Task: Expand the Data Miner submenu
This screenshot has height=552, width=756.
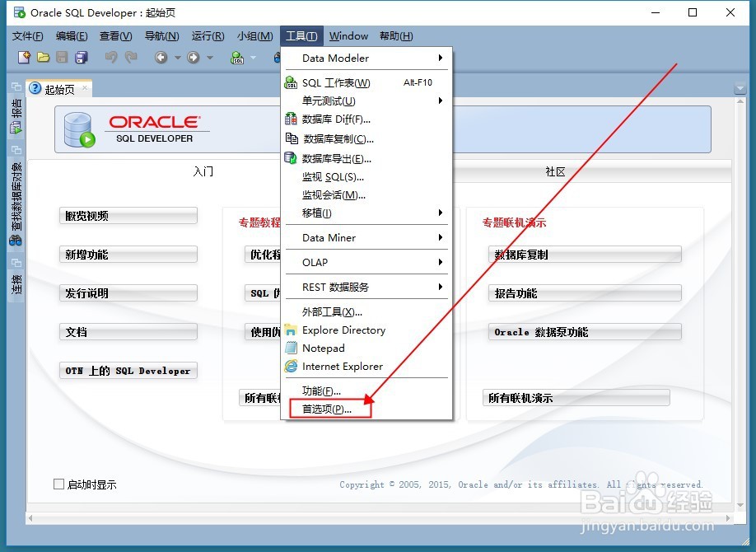Action: (366, 237)
